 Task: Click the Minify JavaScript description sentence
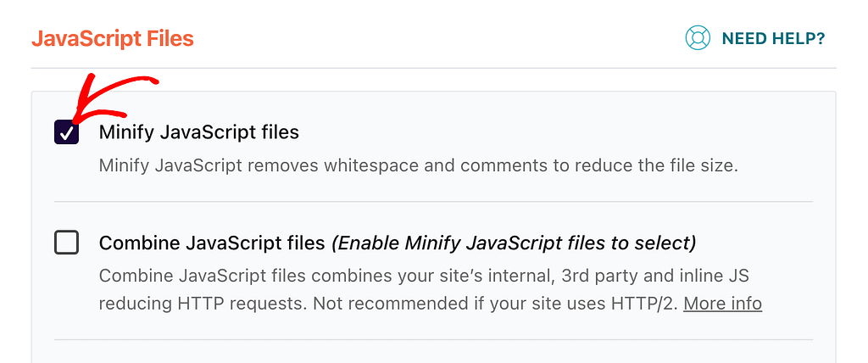click(x=419, y=165)
